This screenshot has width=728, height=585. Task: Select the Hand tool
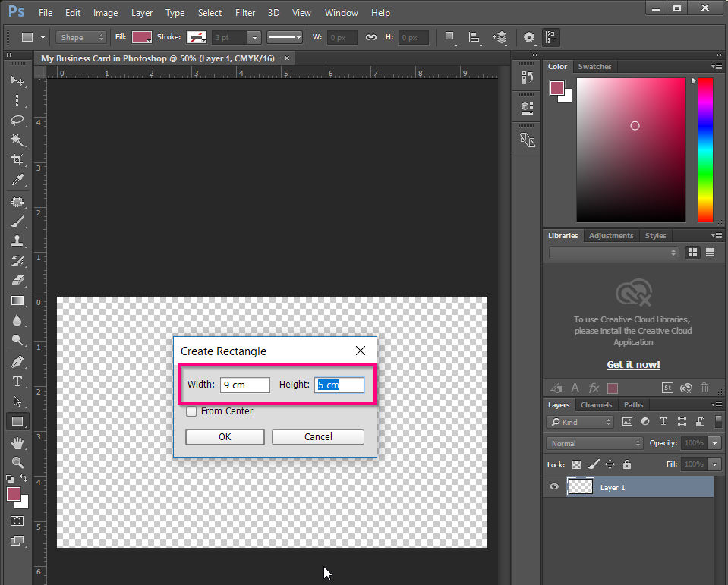(x=17, y=442)
